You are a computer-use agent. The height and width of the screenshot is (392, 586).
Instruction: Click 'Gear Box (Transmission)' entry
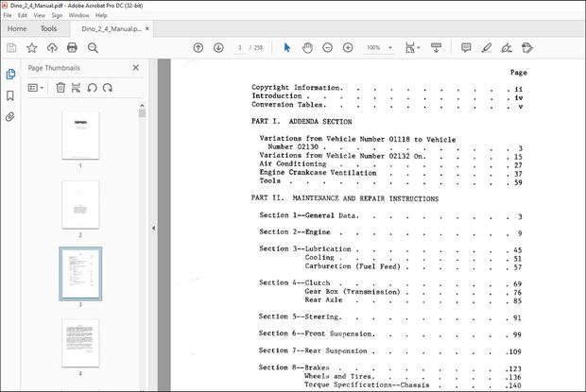413,292
